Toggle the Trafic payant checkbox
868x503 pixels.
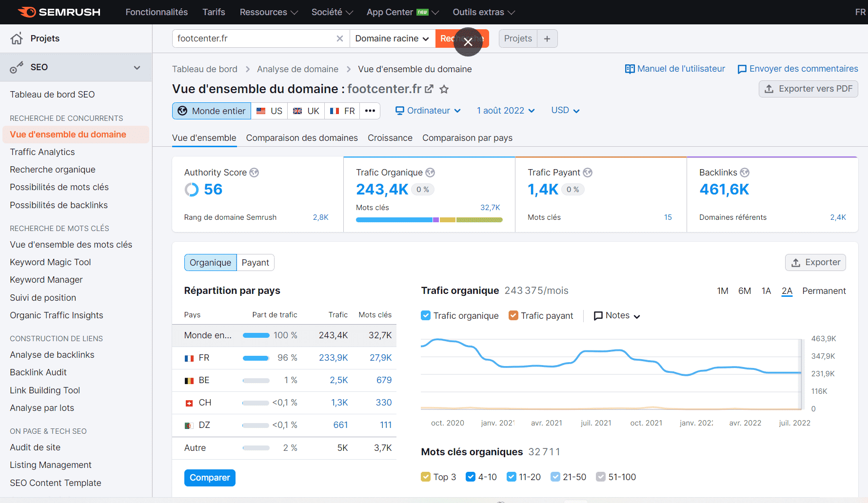(513, 315)
